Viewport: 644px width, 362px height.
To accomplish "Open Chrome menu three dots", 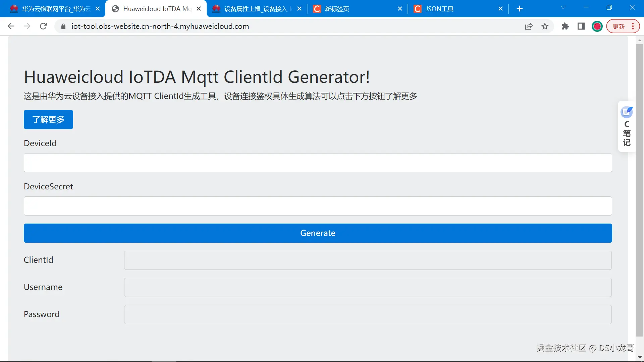I will [633, 26].
